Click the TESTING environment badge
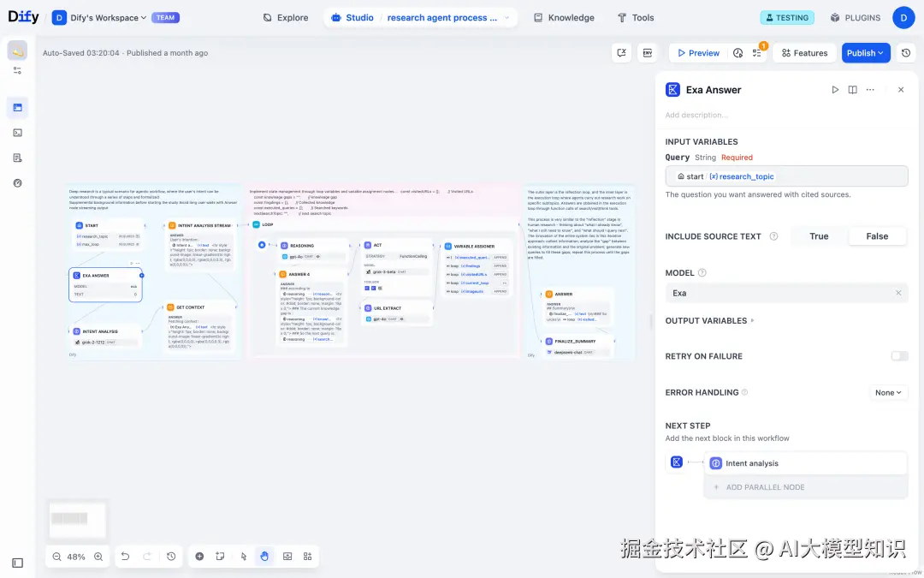The width and height of the screenshot is (924, 578). [787, 18]
